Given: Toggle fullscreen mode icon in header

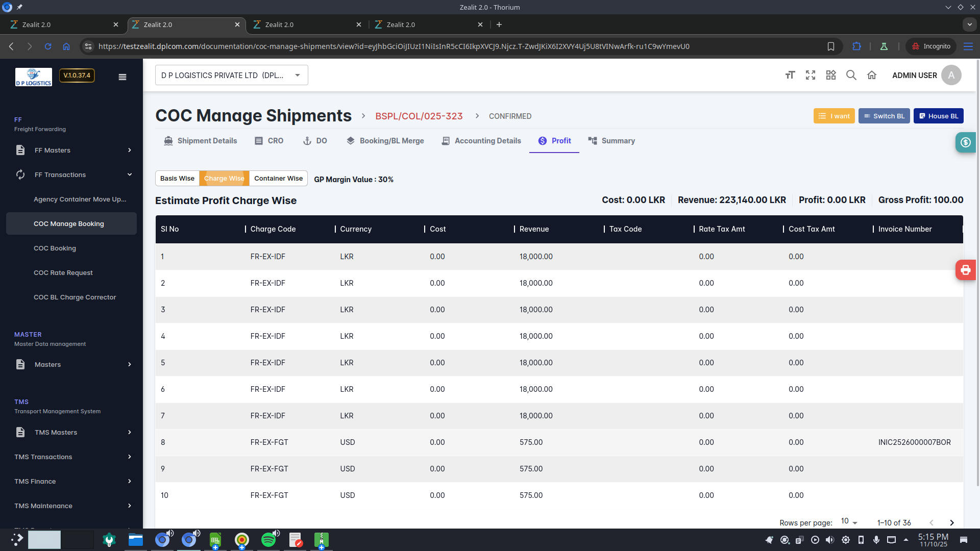Looking at the screenshot, I should pyautogui.click(x=811, y=75).
